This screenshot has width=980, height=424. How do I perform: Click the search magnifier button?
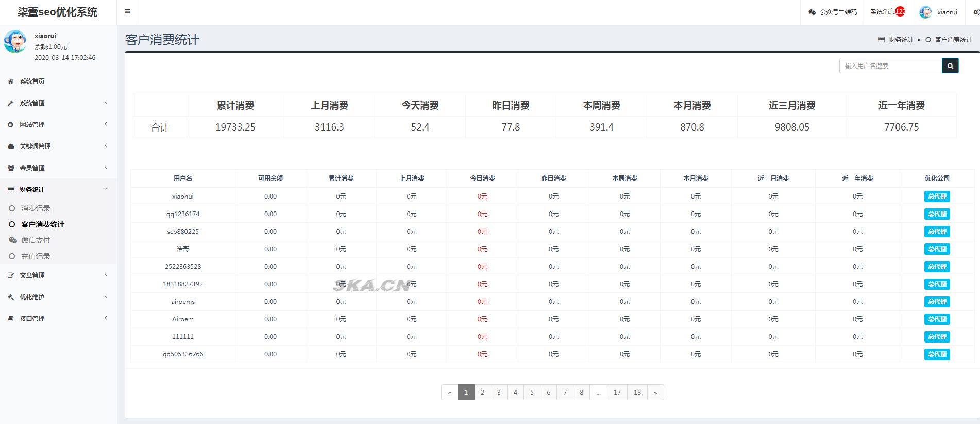[950, 66]
